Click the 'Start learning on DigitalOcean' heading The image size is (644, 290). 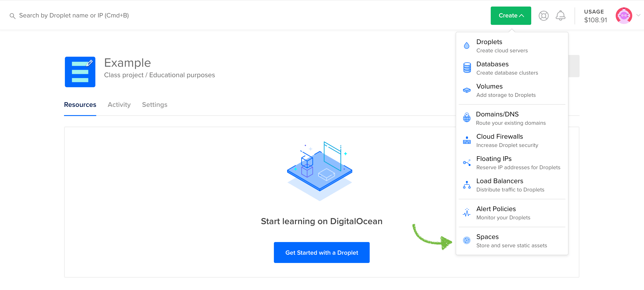(x=322, y=221)
